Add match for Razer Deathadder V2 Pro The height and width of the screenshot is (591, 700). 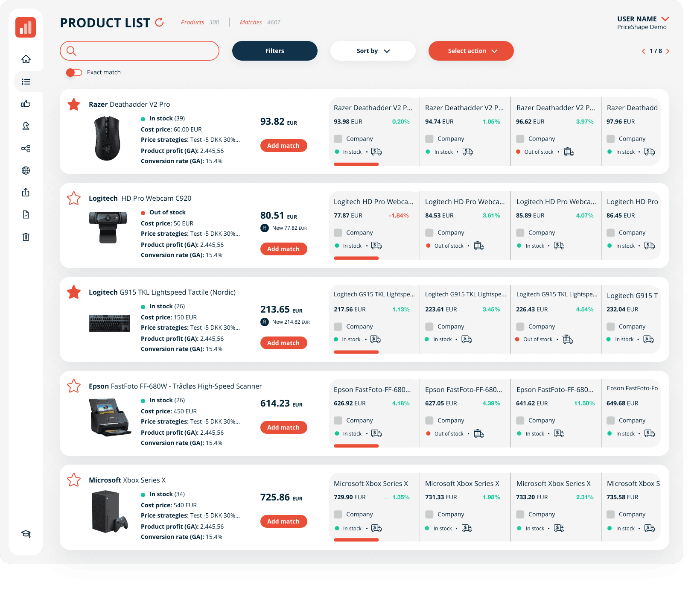click(x=284, y=146)
